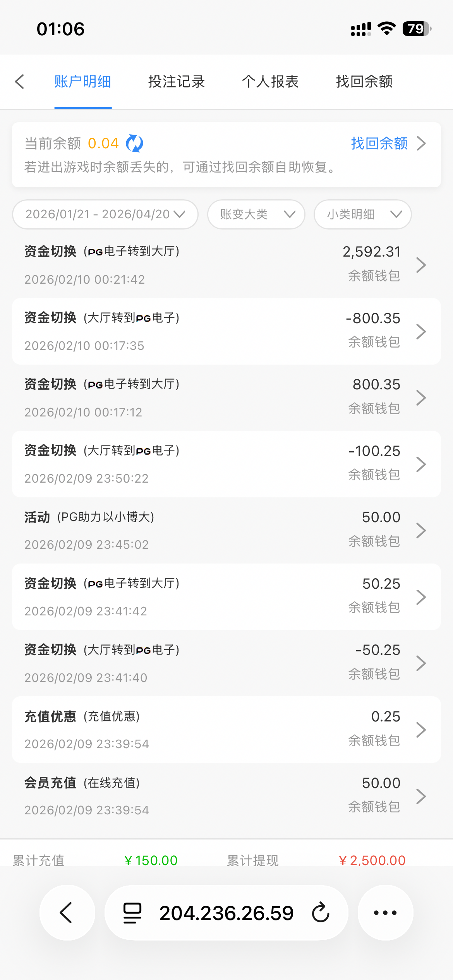Open browser three-dot more menu
Viewport: 453px width, 980px height.
click(385, 912)
